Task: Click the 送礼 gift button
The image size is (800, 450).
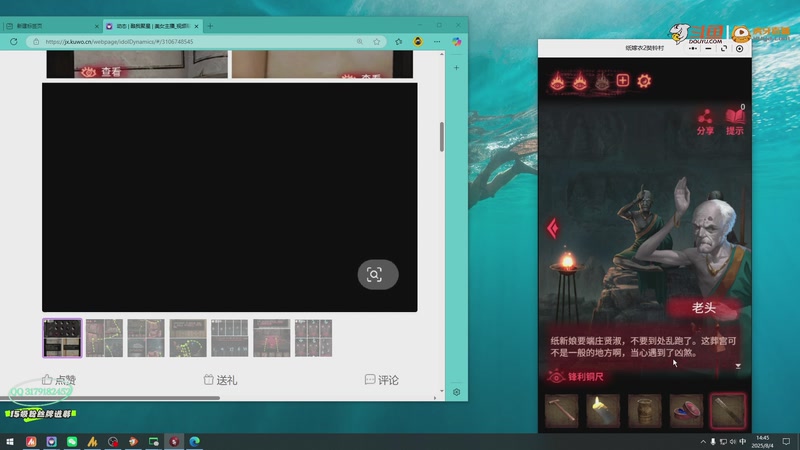Action: (220, 380)
